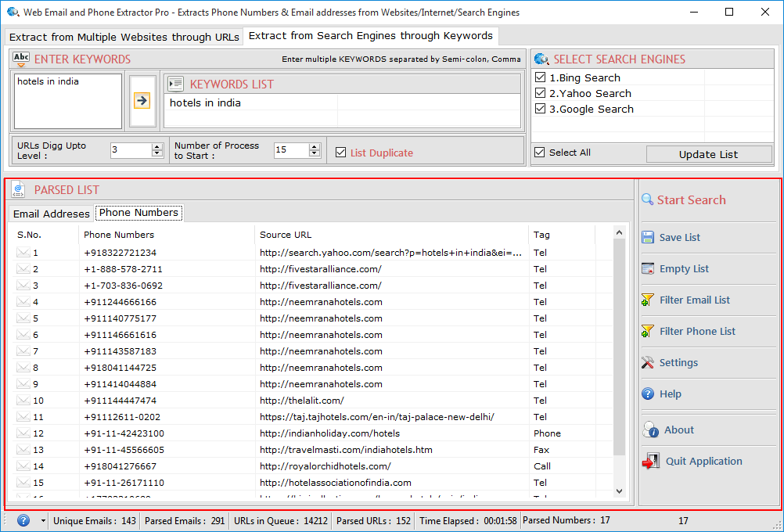784x532 pixels.
Task: Click the Start Search magnifier icon
Action: click(648, 199)
